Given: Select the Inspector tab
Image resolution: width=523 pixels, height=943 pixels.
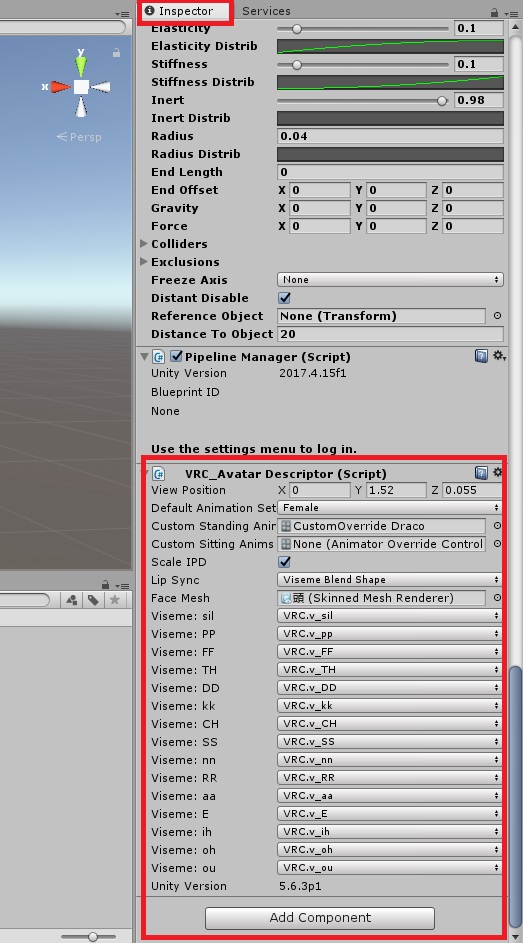Looking at the screenshot, I should pyautogui.click(x=186, y=11).
